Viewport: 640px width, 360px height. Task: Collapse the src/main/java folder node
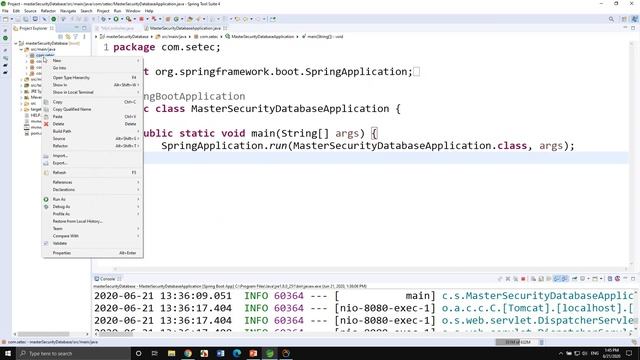coord(21,49)
